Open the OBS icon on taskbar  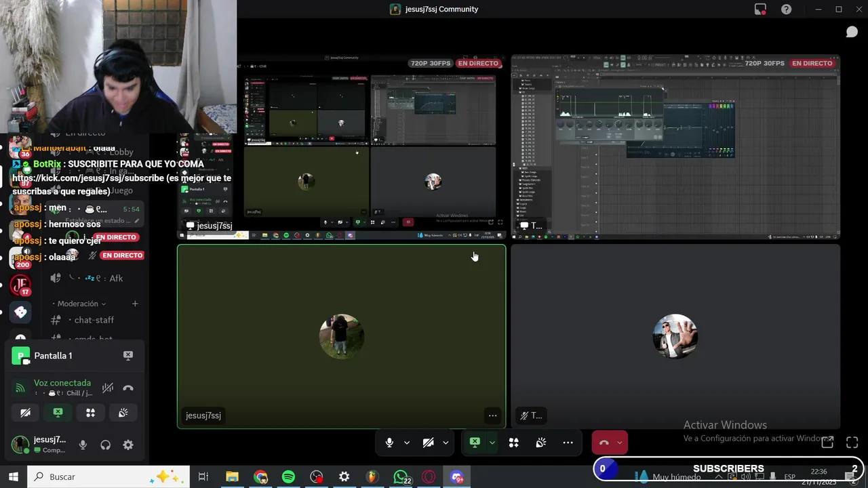pyautogui.click(x=316, y=476)
